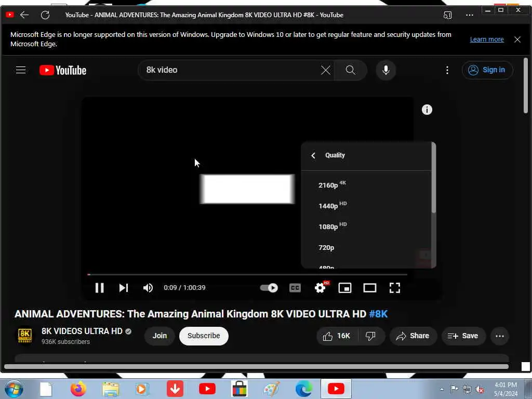The height and width of the screenshot is (399, 532).
Task: Open Windows Explorer from the taskbar
Action: click(111, 389)
